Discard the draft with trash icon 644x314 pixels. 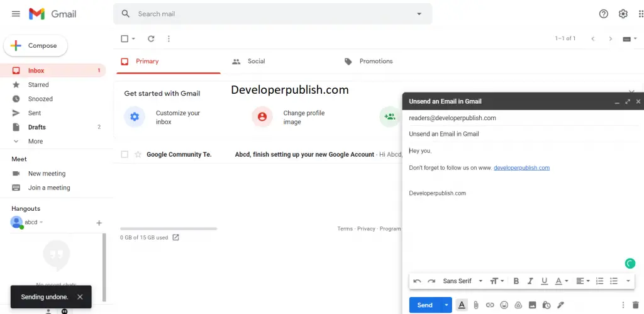click(636, 305)
